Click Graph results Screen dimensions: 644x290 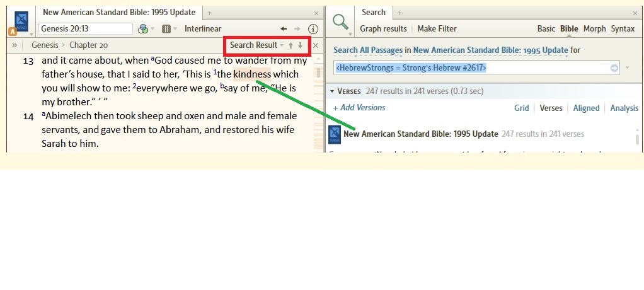click(x=383, y=29)
